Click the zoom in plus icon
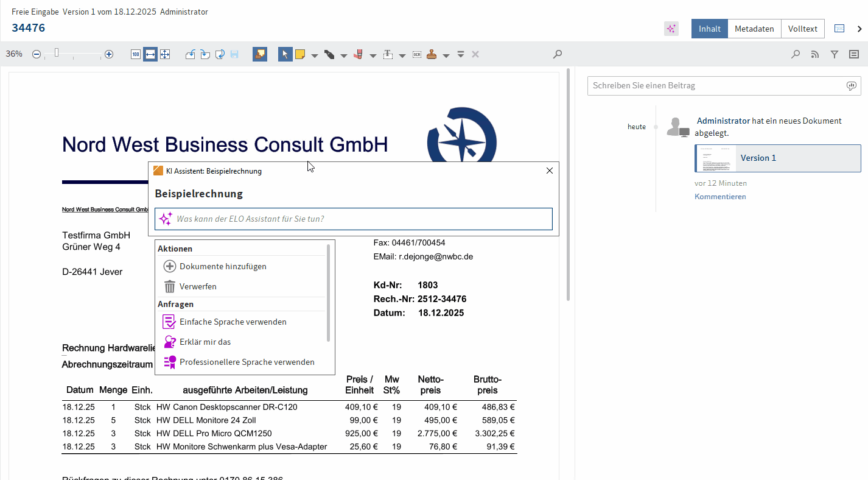The height and width of the screenshot is (480, 868). coord(109,54)
